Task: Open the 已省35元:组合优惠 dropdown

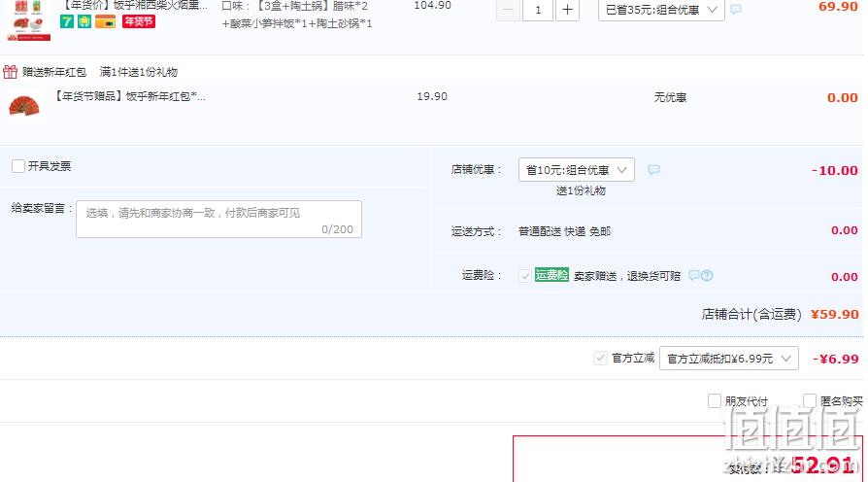Action: (661, 10)
